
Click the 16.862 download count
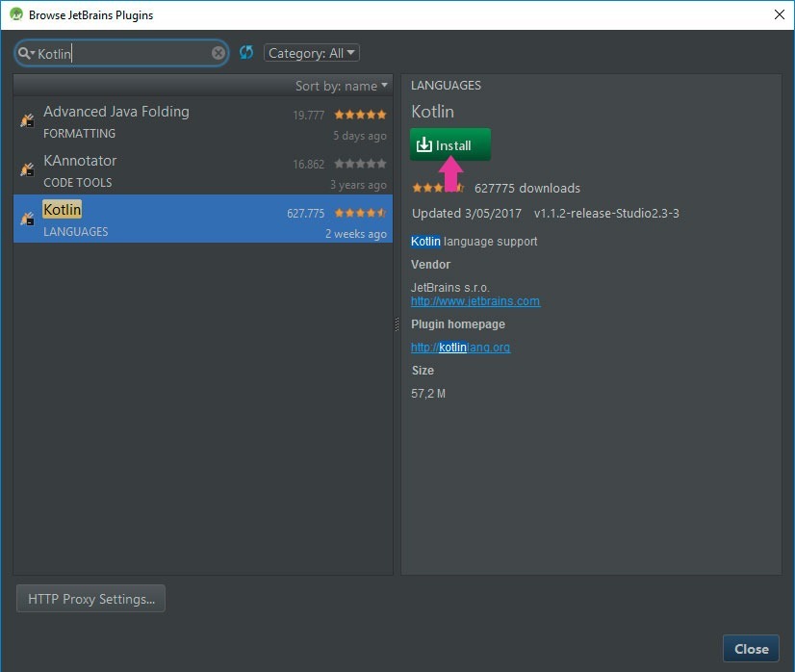click(308, 165)
